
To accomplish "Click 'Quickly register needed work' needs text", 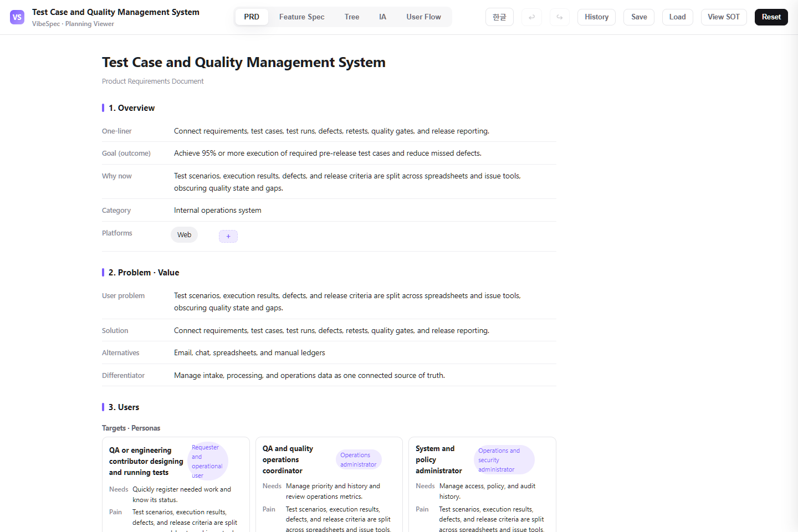I will (182, 494).
